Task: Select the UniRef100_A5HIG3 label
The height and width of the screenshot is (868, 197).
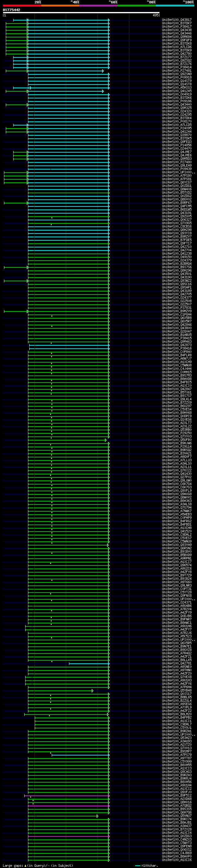Action: [177, 88]
